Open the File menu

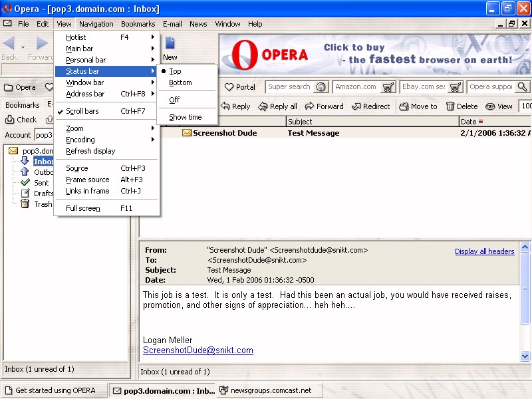point(23,24)
